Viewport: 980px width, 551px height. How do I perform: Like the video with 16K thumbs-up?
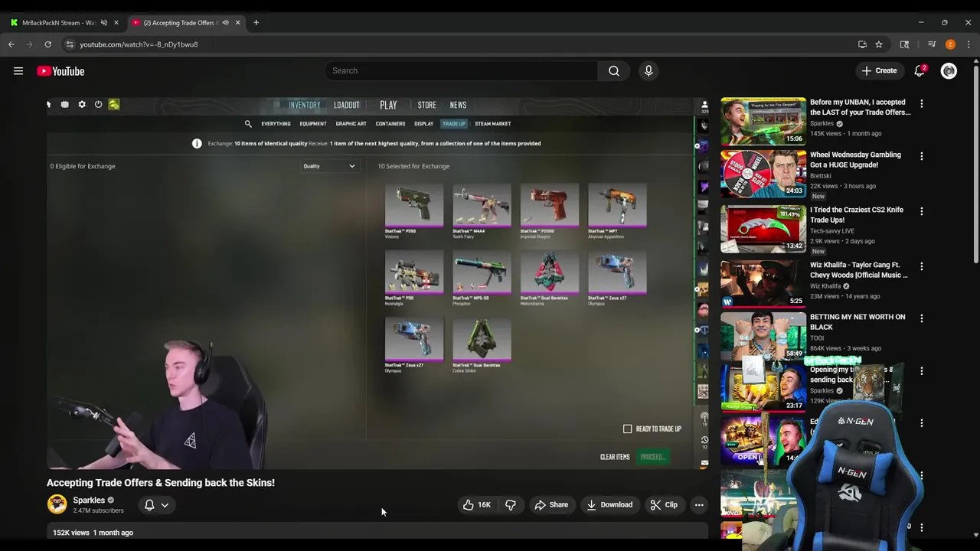pyautogui.click(x=477, y=505)
